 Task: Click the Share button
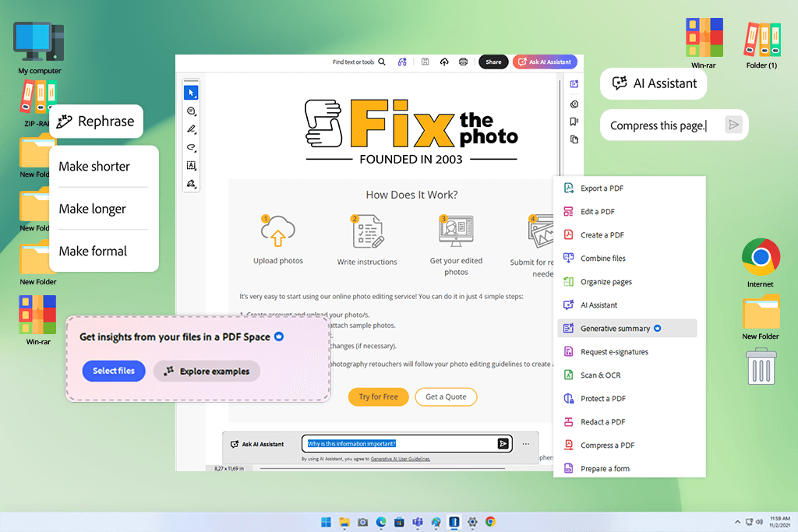493,62
